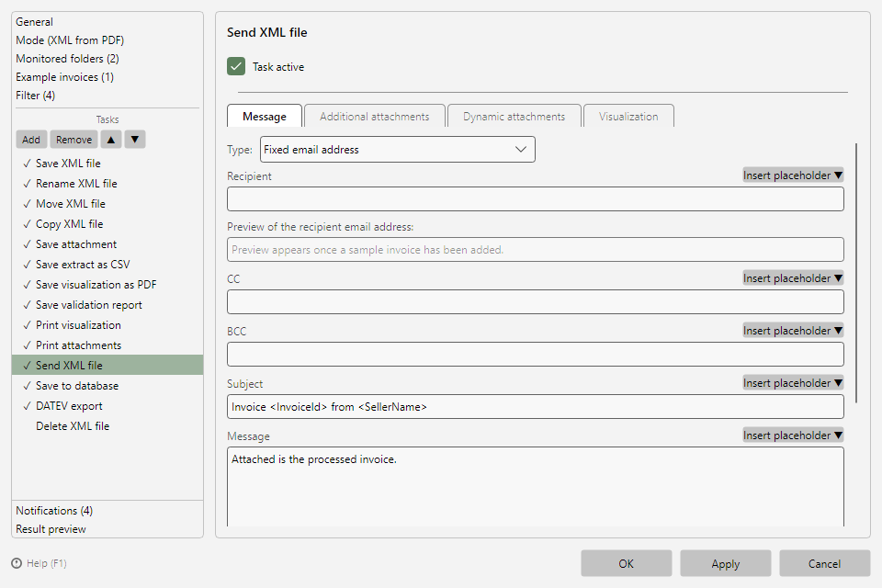This screenshot has width=882, height=588.
Task: Select Save visualization as PDF task
Action: pyautogui.click(x=107, y=285)
